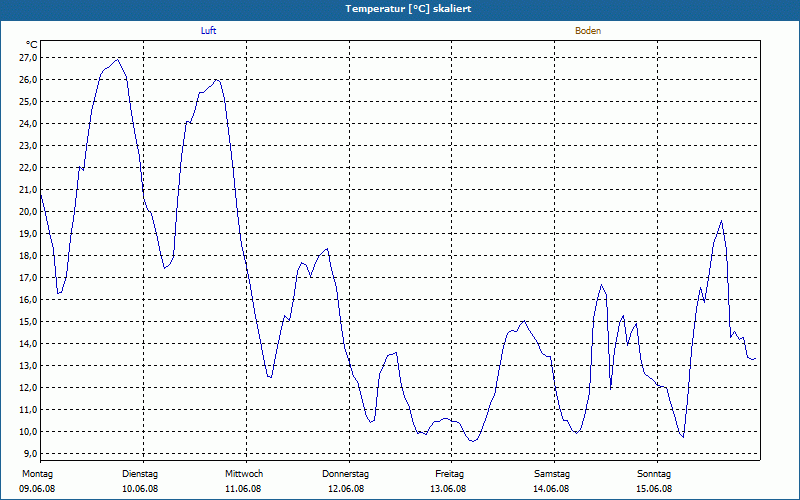Screen dimensions: 800x500
Task: Click the date 12.06.08
Action: (346, 489)
